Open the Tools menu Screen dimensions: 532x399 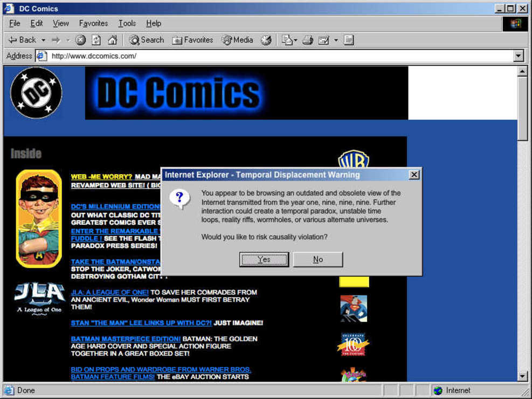point(127,23)
